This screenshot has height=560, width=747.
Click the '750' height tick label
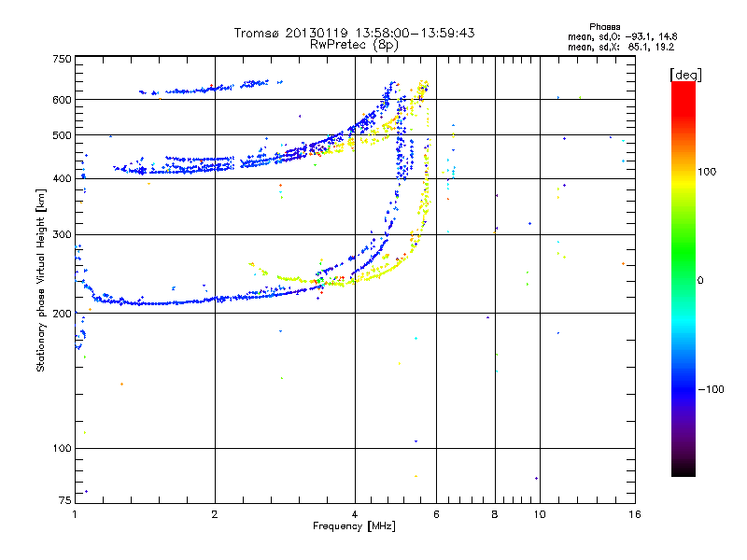click(63, 59)
